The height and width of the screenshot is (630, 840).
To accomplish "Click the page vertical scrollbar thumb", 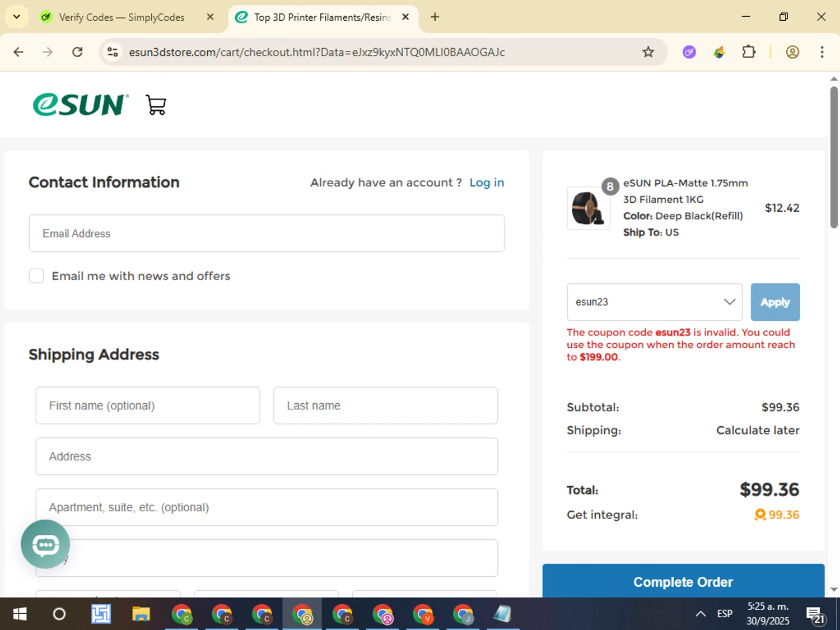I will coord(834,157).
